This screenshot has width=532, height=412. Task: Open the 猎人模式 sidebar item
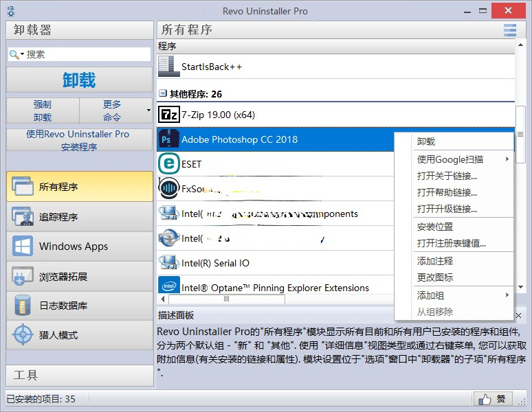[x=80, y=335]
